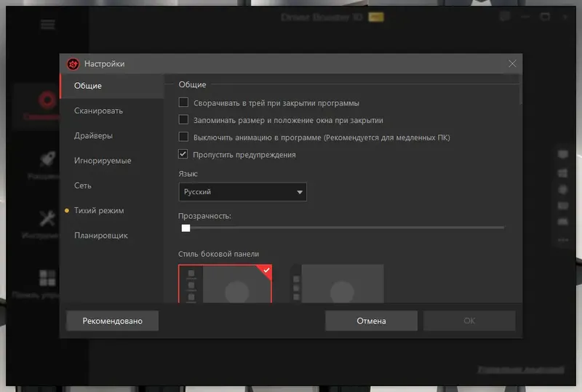Click the red scan icon in main sidebar

[47, 100]
